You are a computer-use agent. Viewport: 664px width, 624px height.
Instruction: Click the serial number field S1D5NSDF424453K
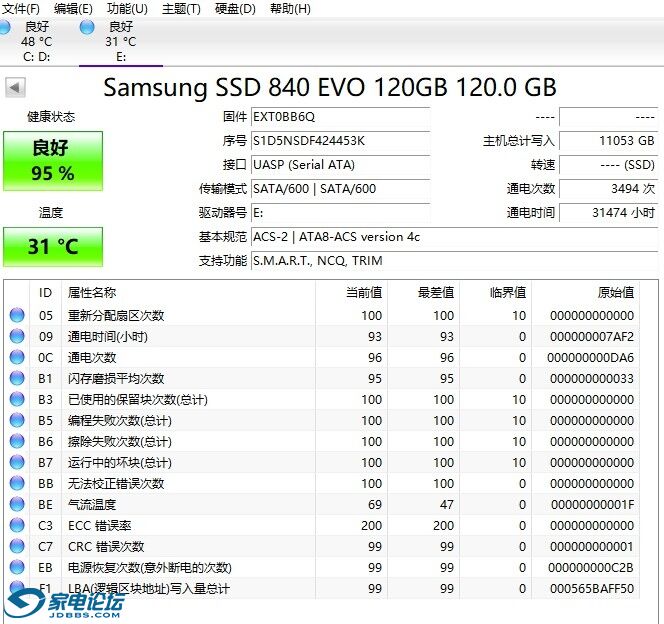point(340,141)
